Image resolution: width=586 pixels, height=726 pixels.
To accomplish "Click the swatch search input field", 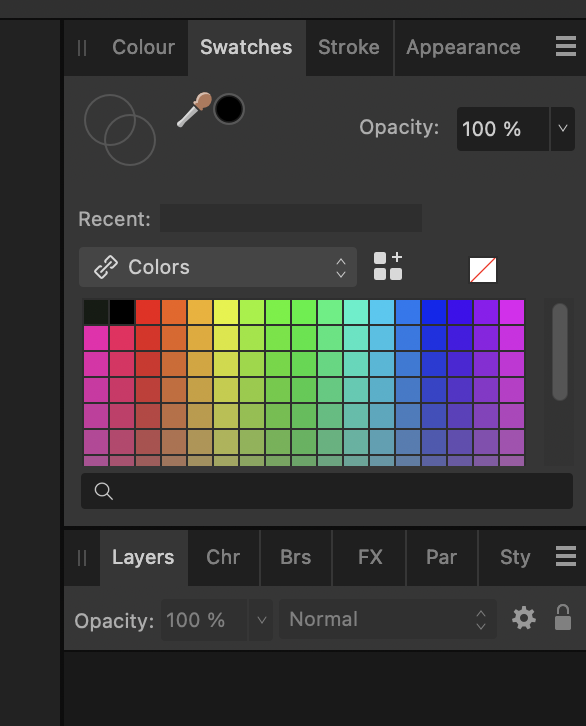I will (327, 491).
